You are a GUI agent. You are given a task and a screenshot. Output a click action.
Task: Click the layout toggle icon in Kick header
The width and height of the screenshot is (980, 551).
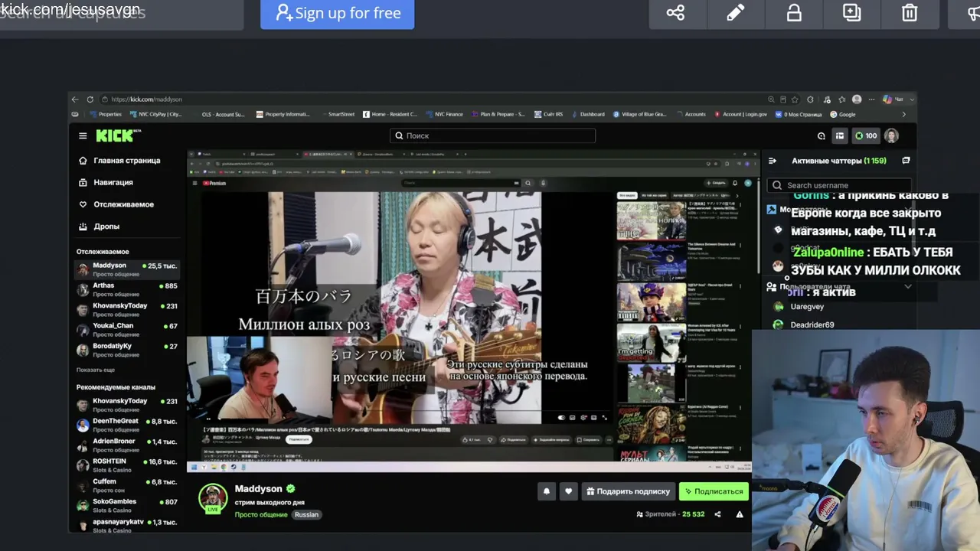point(840,135)
